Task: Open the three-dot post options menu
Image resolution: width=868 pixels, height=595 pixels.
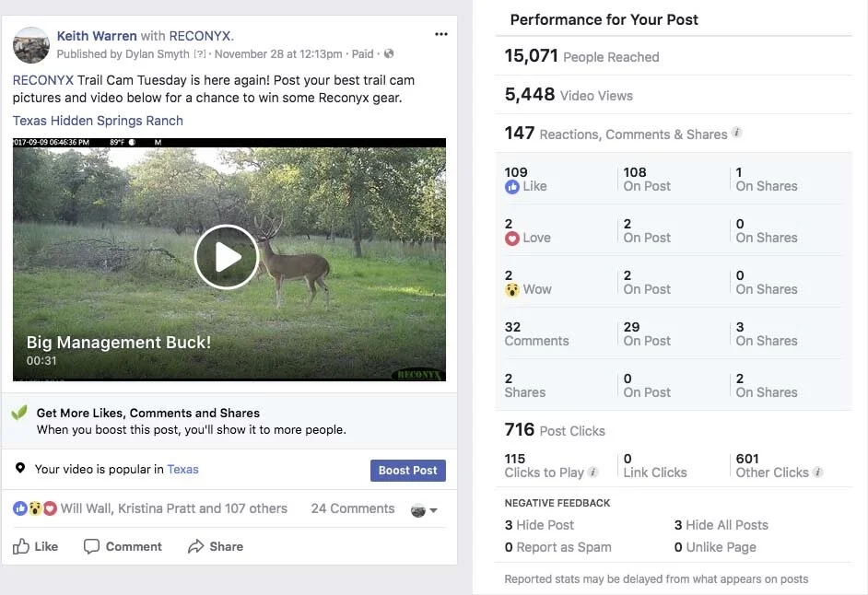Action: [x=440, y=34]
